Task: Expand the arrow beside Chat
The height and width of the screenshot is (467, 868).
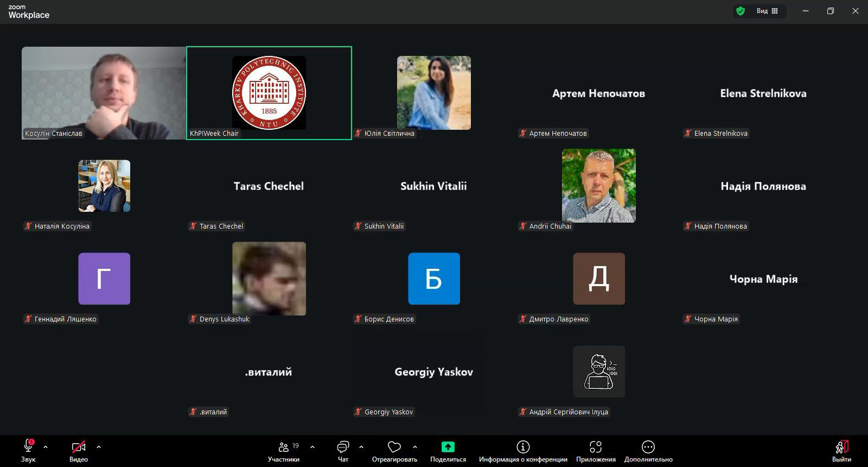Action: [361, 447]
